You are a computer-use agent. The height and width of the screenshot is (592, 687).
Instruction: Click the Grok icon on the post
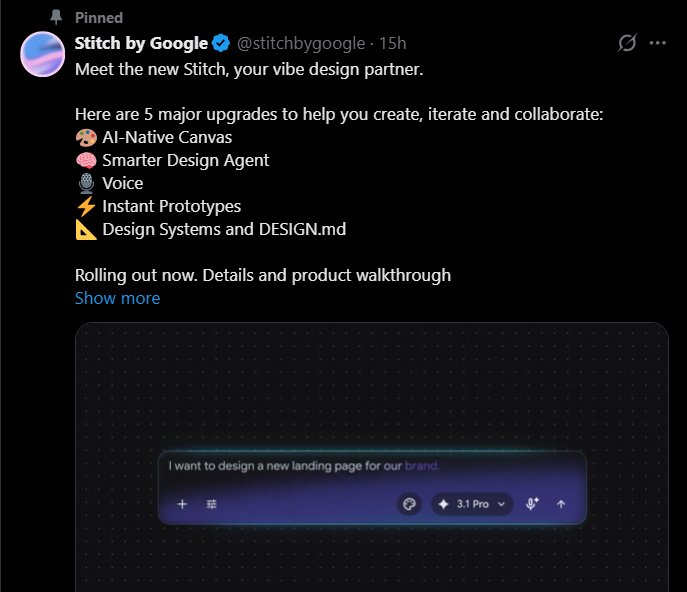click(x=628, y=43)
